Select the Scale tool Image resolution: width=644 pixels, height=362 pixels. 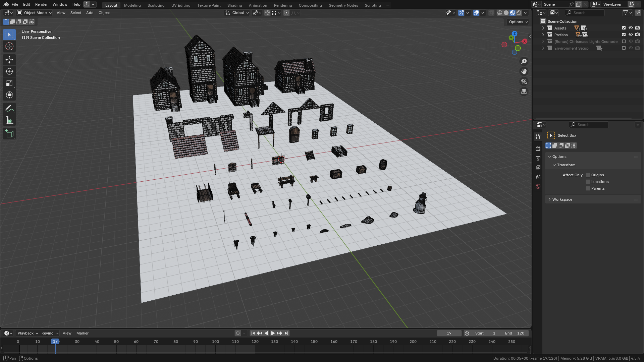pyautogui.click(x=9, y=83)
